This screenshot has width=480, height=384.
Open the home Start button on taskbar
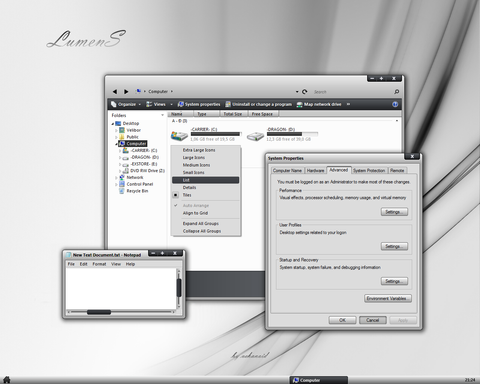pos(7,380)
